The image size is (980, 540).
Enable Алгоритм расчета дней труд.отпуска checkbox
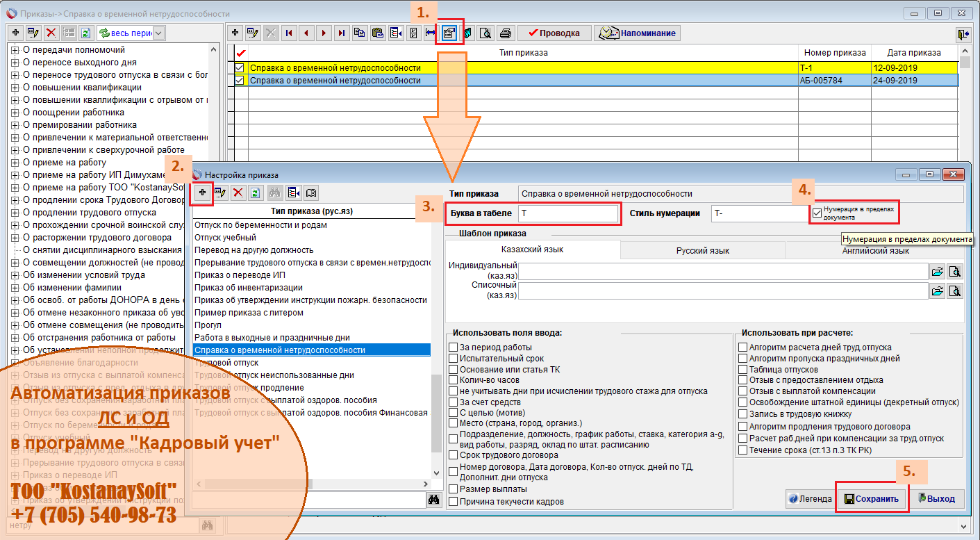coord(743,347)
